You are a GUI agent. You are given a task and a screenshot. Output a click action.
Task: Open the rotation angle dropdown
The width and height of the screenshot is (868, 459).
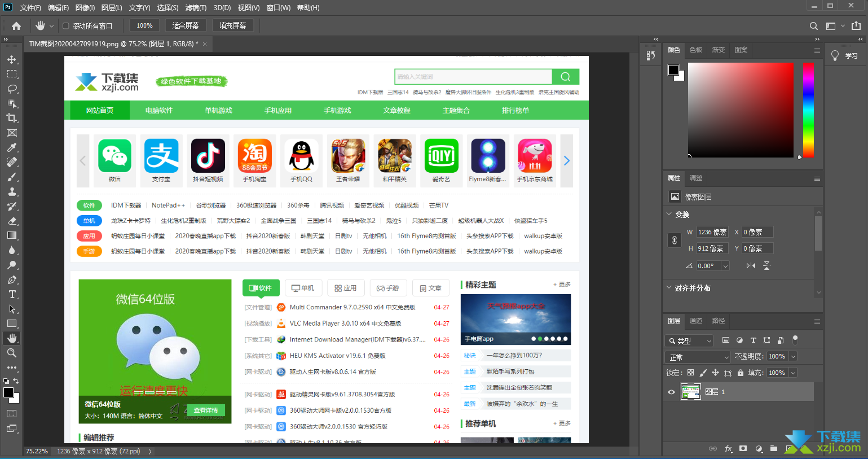[725, 266]
